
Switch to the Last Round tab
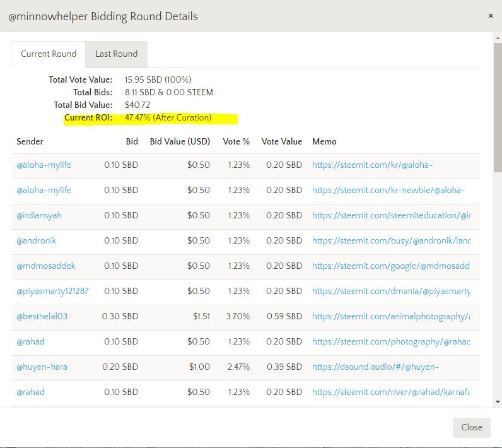(116, 54)
